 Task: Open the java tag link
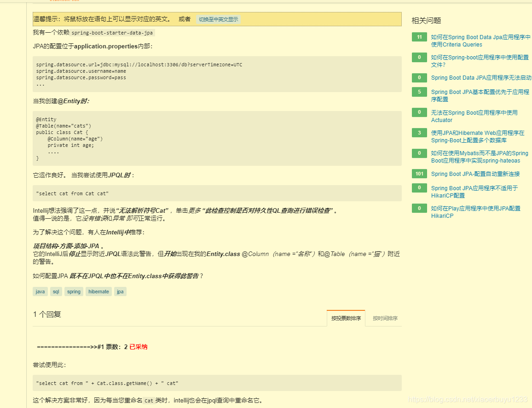pyautogui.click(x=40, y=291)
